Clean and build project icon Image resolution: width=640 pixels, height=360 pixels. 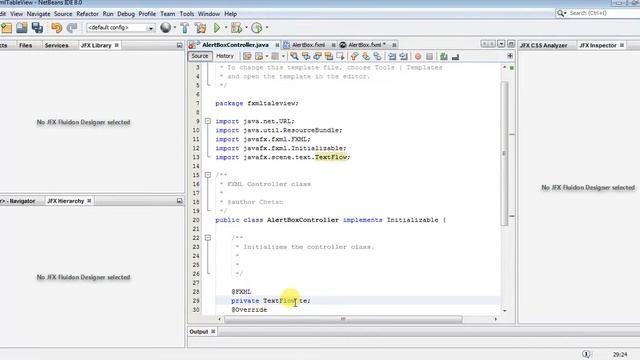(200, 28)
